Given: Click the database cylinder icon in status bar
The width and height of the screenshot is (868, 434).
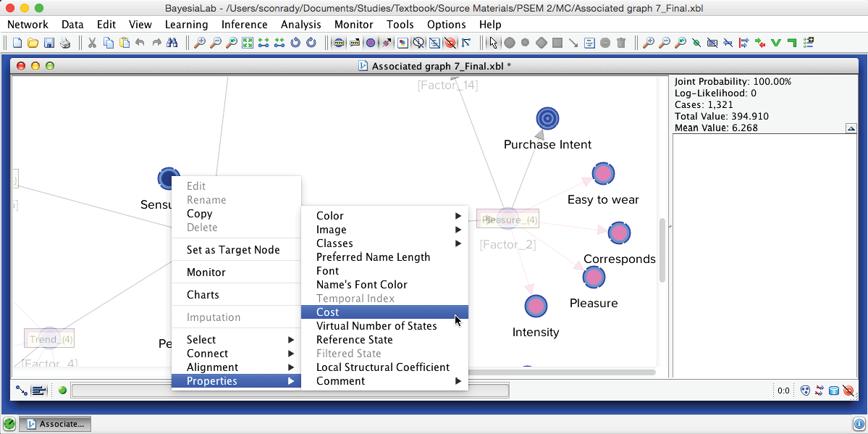Looking at the screenshot, I should (834, 391).
